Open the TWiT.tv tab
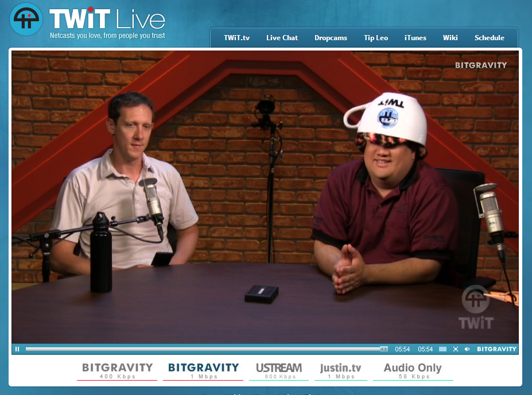Viewport: 532px width, 395px height. coord(236,38)
